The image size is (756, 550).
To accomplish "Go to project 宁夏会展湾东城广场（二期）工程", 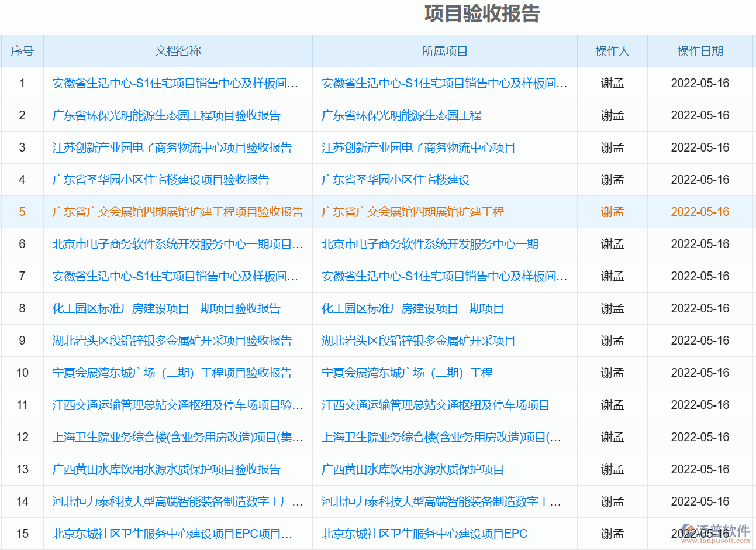I will tap(407, 373).
